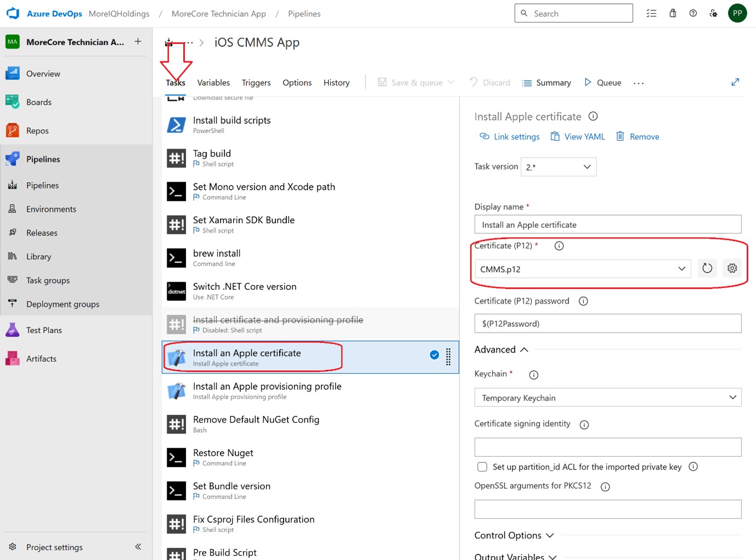View YAML for the certificate task
The height and width of the screenshot is (560, 756).
[578, 136]
